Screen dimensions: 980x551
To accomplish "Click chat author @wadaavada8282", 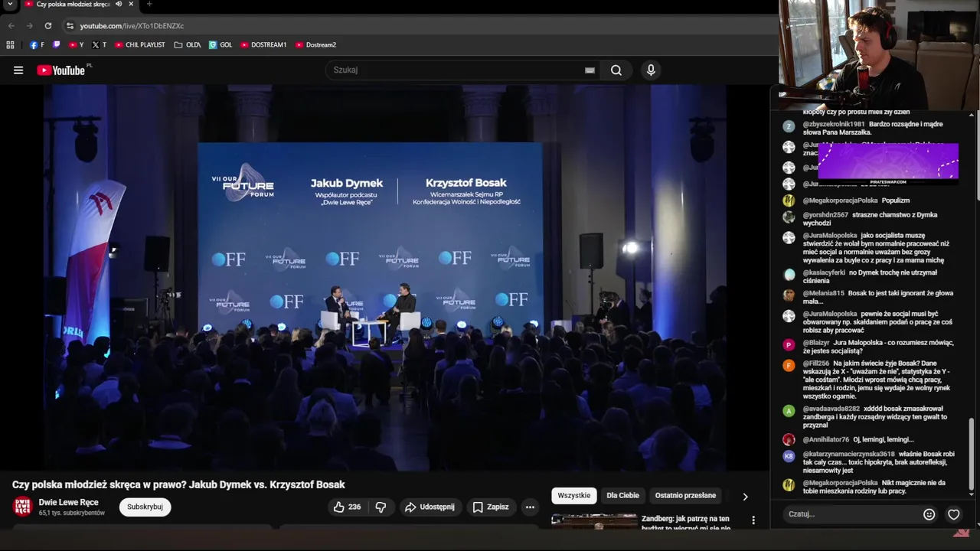I will [x=831, y=409].
